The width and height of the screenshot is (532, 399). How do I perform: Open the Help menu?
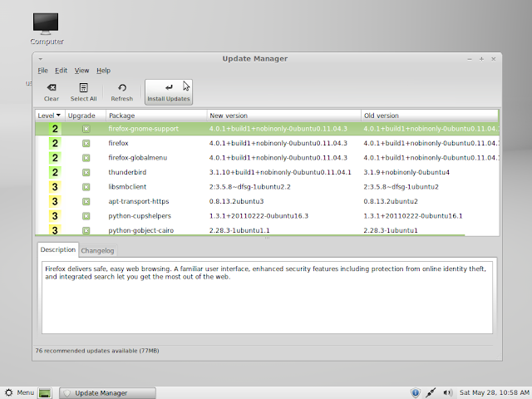point(103,71)
